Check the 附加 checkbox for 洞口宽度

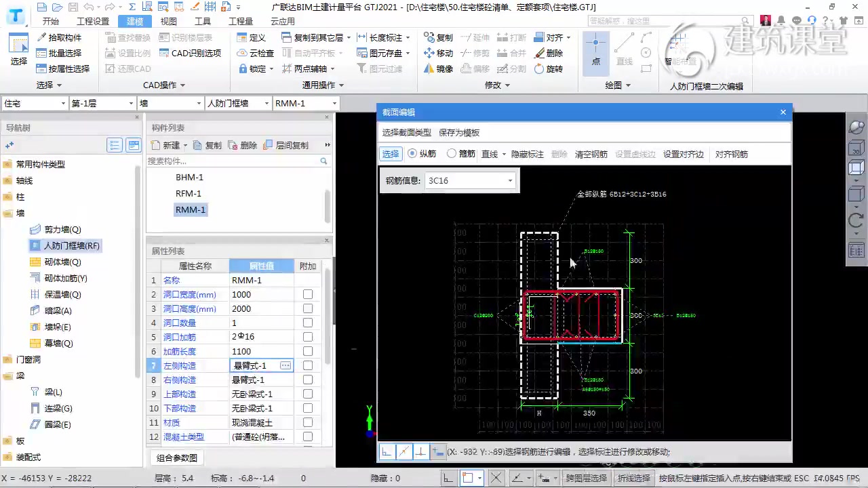(307, 294)
